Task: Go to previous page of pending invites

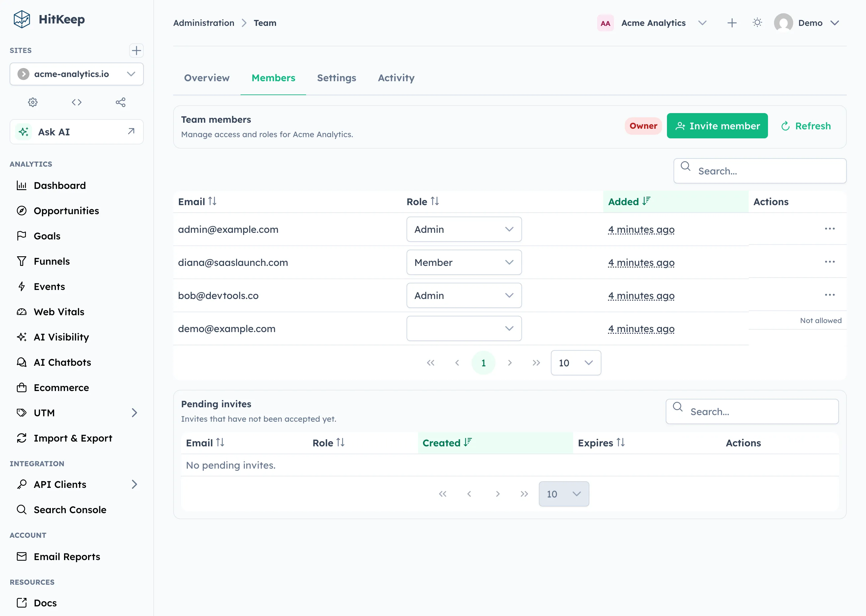Action: point(469,494)
